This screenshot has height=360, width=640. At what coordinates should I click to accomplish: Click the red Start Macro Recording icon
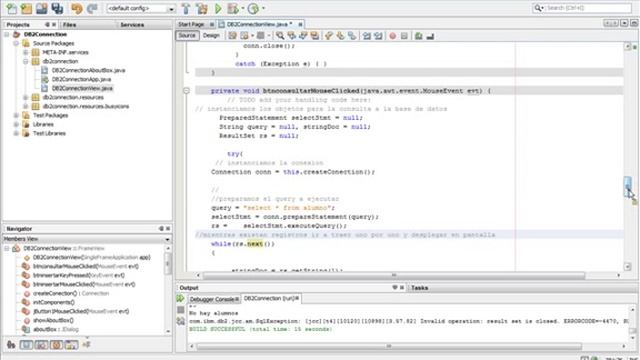coord(393,36)
